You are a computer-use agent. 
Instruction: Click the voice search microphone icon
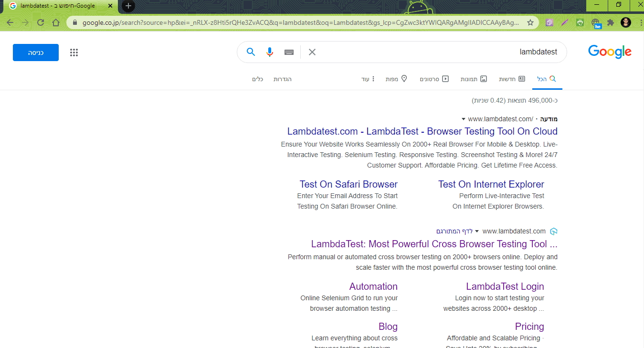pos(270,52)
